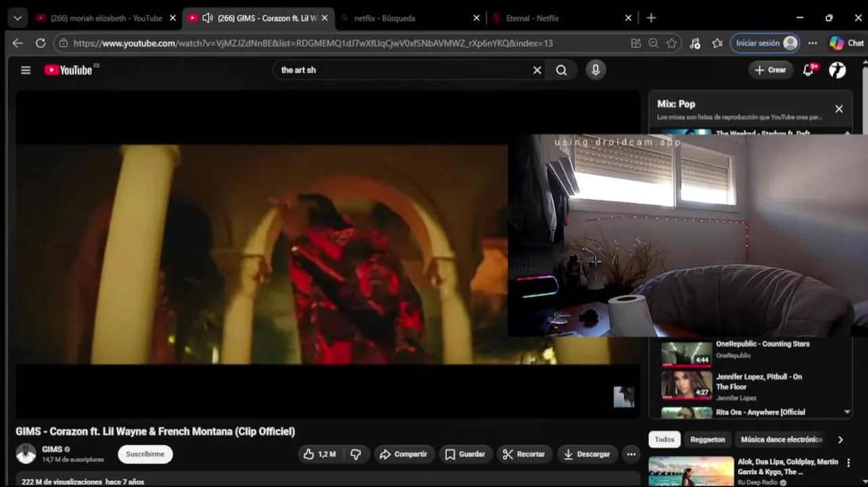The image size is (868, 487).
Task: Open the GIMS channel name link
Action: 52,449
